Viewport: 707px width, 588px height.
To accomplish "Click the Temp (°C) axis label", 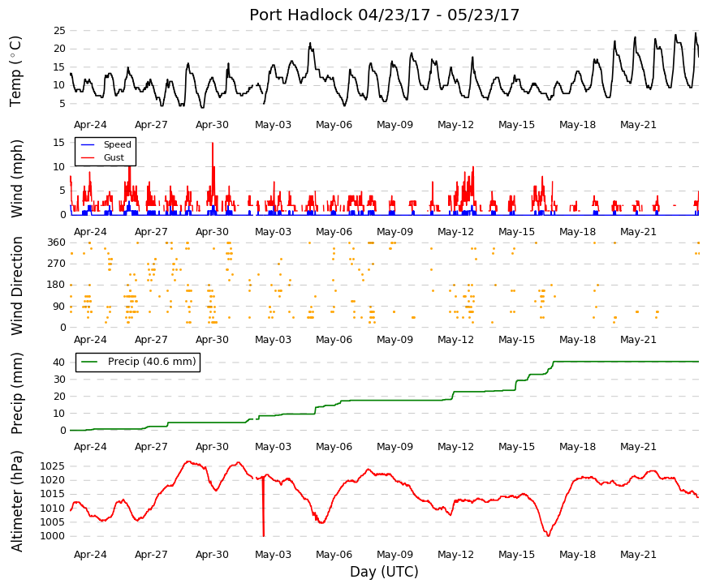I will 15,71.
